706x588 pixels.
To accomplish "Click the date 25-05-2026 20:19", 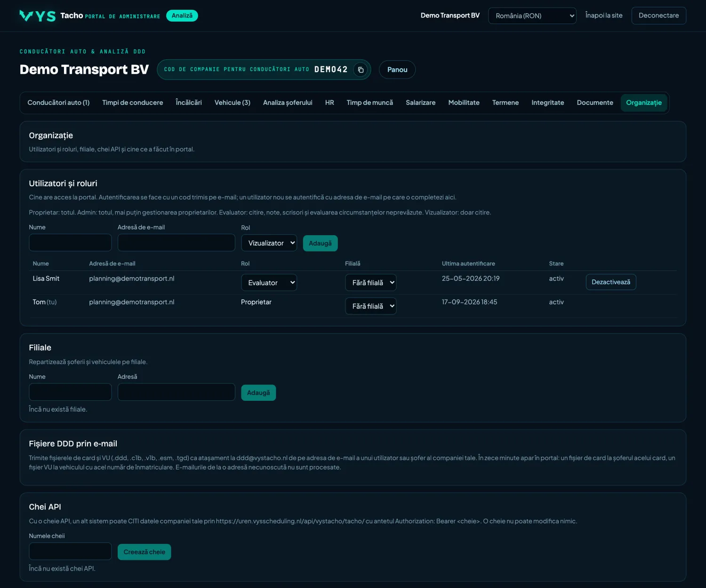I will click(471, 278).
